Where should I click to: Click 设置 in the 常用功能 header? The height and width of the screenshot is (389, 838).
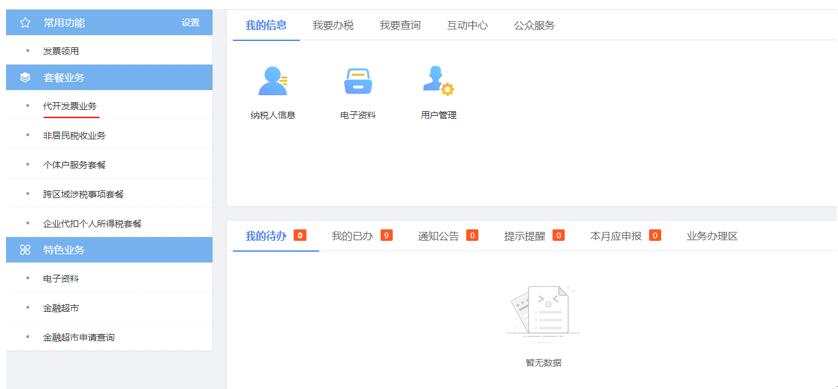(190, 23)
